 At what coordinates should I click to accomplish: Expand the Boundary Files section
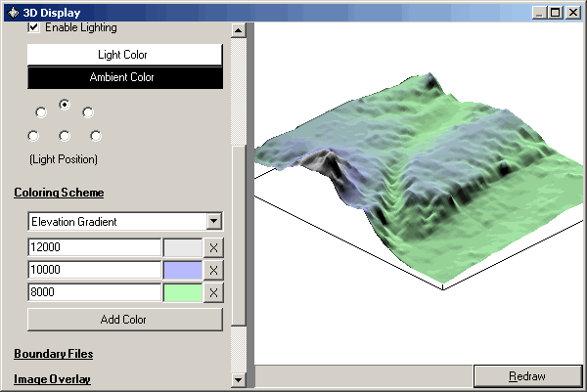[54, 354]
